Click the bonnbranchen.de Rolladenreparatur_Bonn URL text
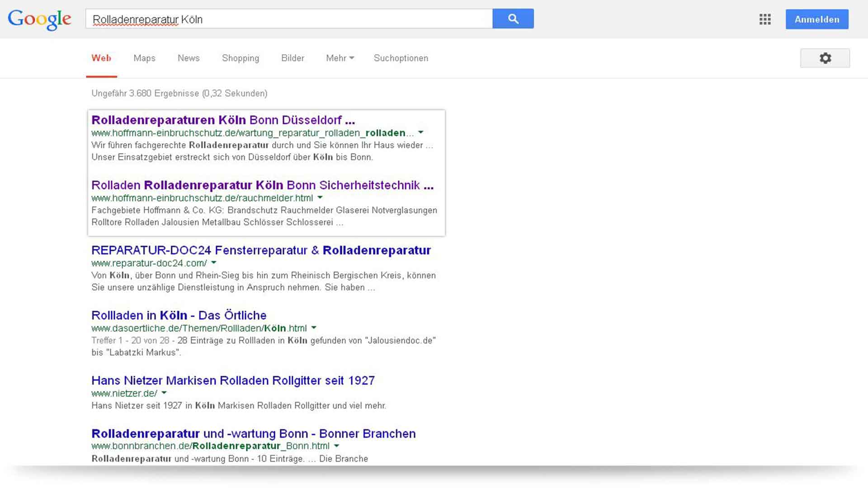The width and height of the screenshot is (868, 488). 210,446
